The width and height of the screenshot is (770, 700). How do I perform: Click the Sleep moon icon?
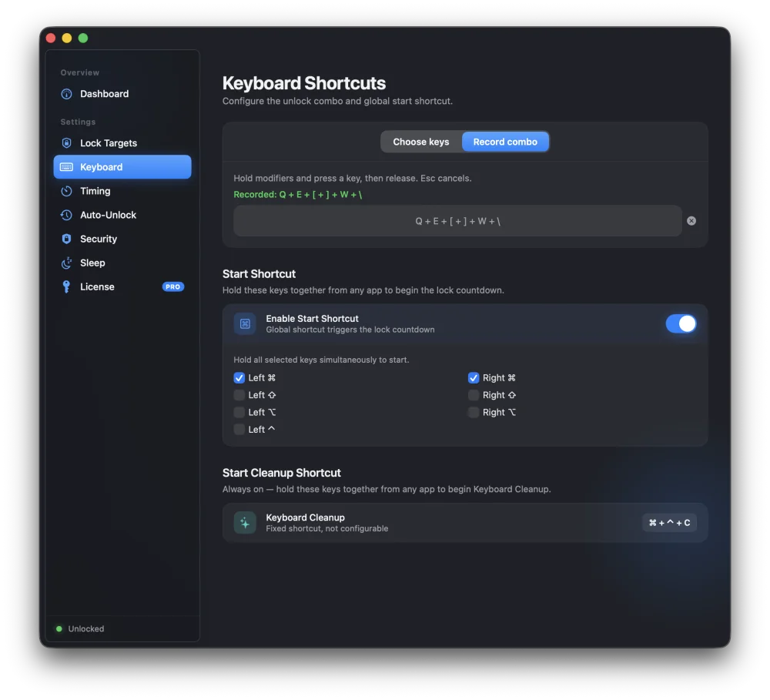(x=66, y=263)
